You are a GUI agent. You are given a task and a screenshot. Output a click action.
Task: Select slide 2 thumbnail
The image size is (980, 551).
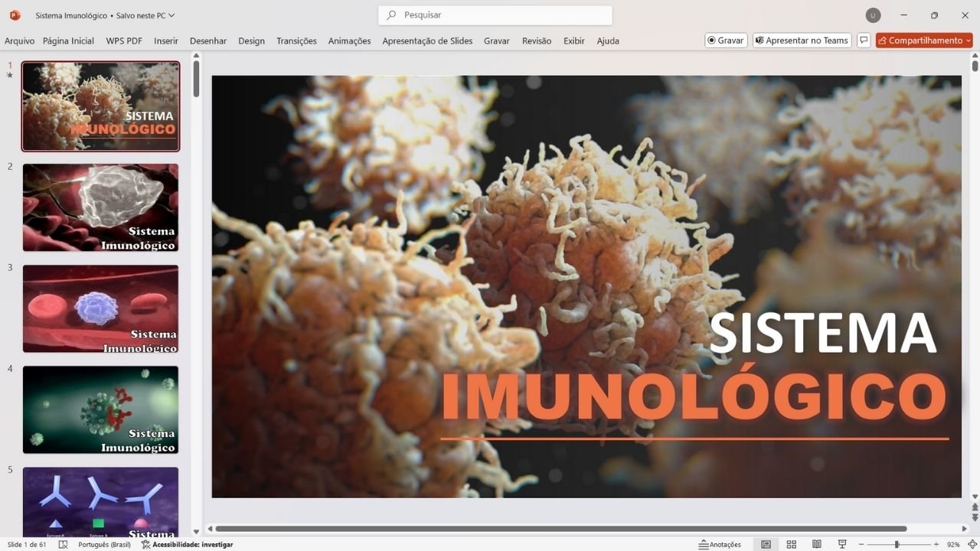point(100,207)
